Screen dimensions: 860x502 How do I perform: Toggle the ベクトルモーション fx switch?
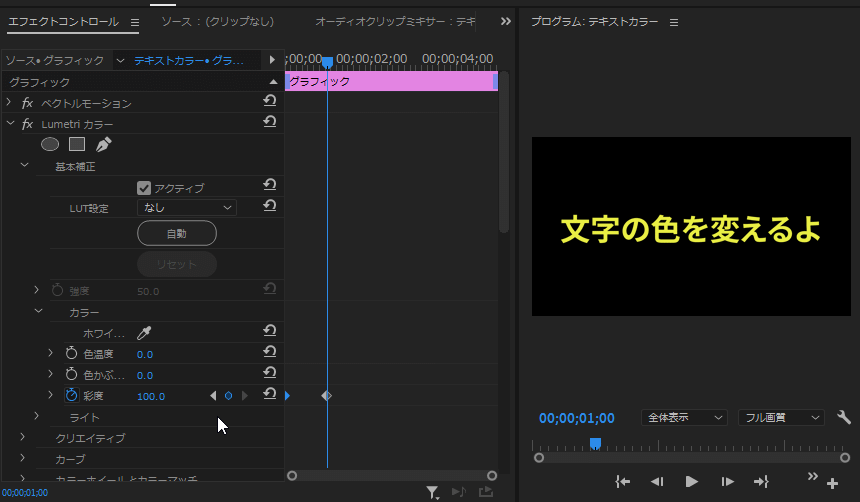pyautogui.click(x=27, y=103)
